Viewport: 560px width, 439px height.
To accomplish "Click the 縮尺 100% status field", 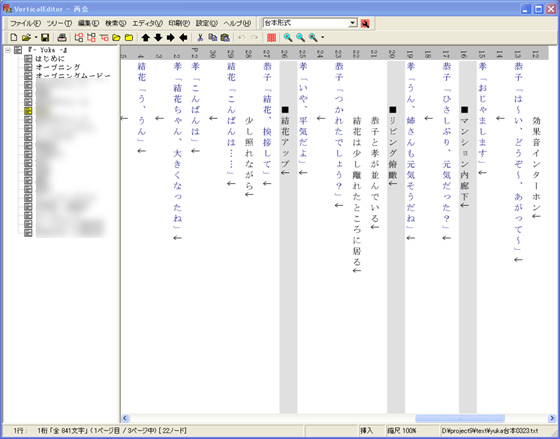I will coord(402,431).
